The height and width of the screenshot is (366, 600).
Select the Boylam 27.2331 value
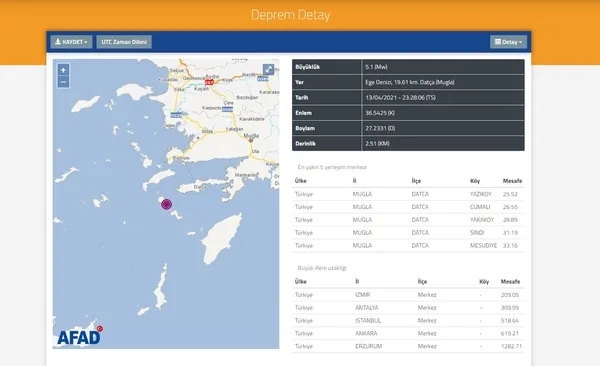[380, 128]
